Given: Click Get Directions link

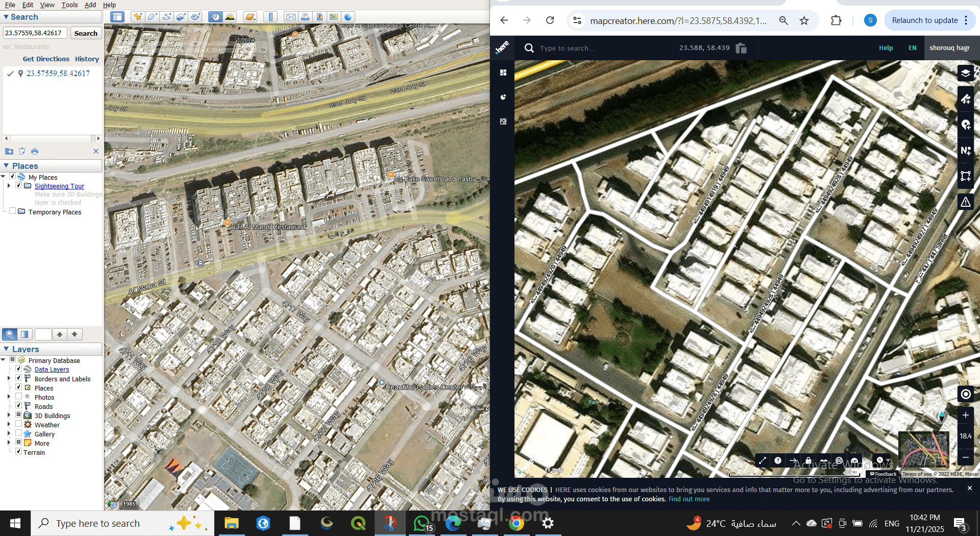Looking at the screenshot, I should tap(46, 59).
